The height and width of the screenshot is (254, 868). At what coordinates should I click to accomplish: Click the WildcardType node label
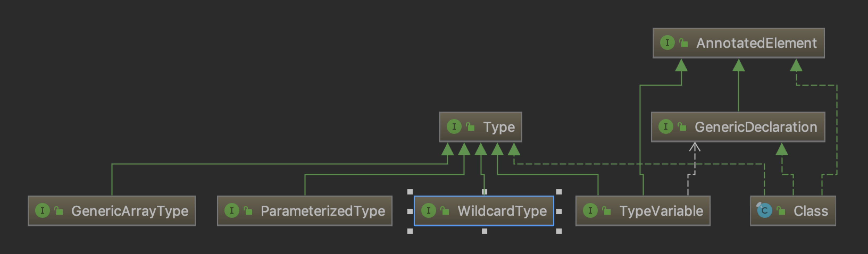click(502, 211)
